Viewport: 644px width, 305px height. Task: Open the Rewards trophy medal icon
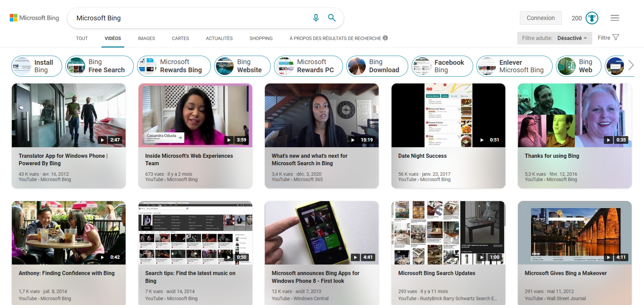click(592, 18)
